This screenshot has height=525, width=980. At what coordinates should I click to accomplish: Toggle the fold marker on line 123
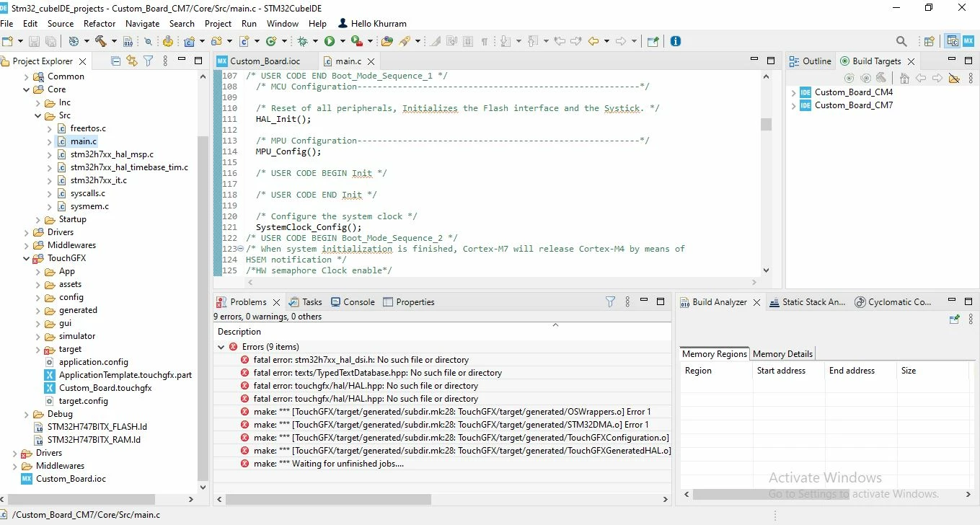tap(240, 249)
